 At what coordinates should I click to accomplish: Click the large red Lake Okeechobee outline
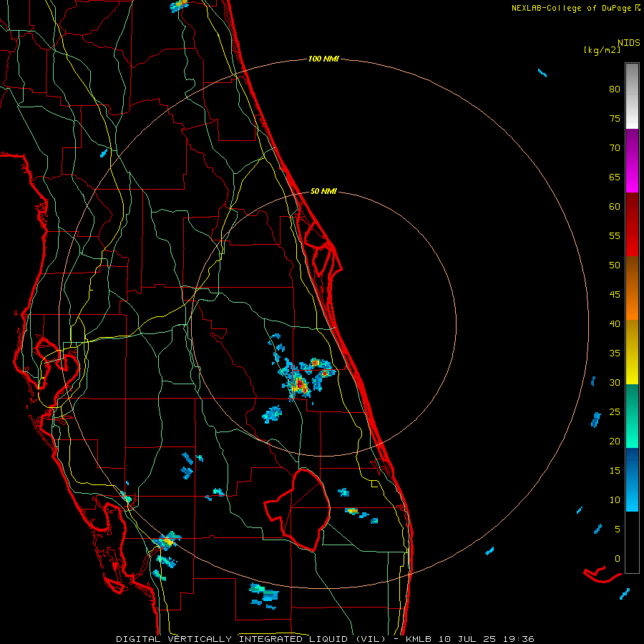[x=297, y=509]
